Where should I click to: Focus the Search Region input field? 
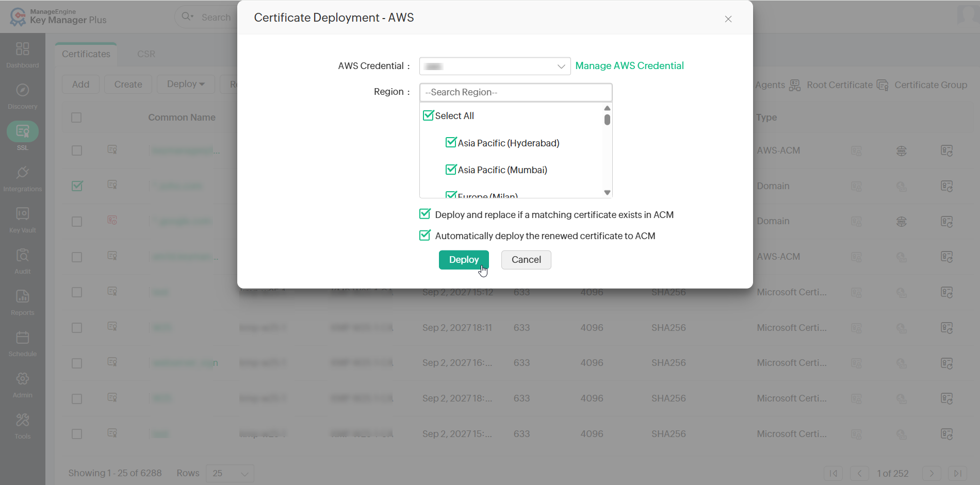pyautogui.click(x=516, y=92)
